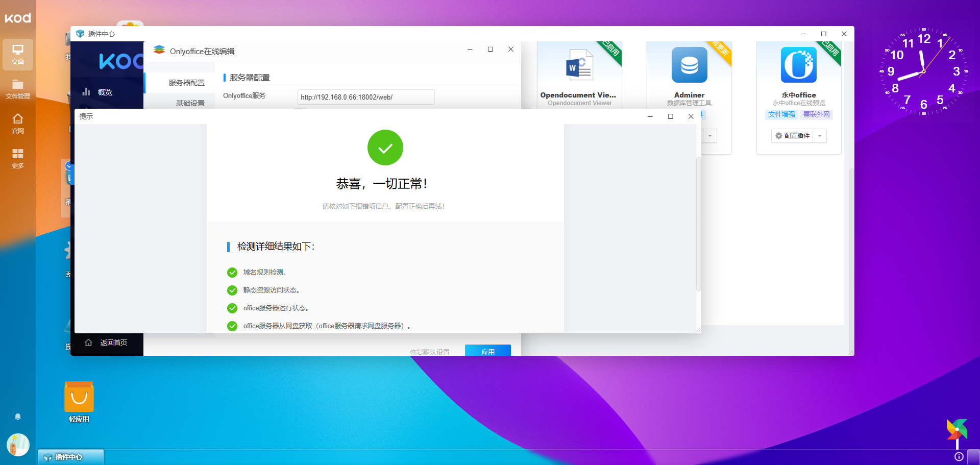Click the 文件增强 tag

pyautogui.click(x=781, y=114)
